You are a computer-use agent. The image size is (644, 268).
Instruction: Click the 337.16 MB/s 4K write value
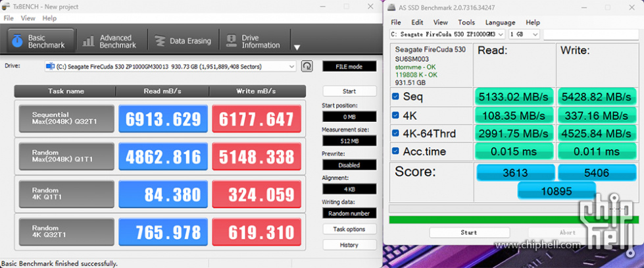[597, 115]
